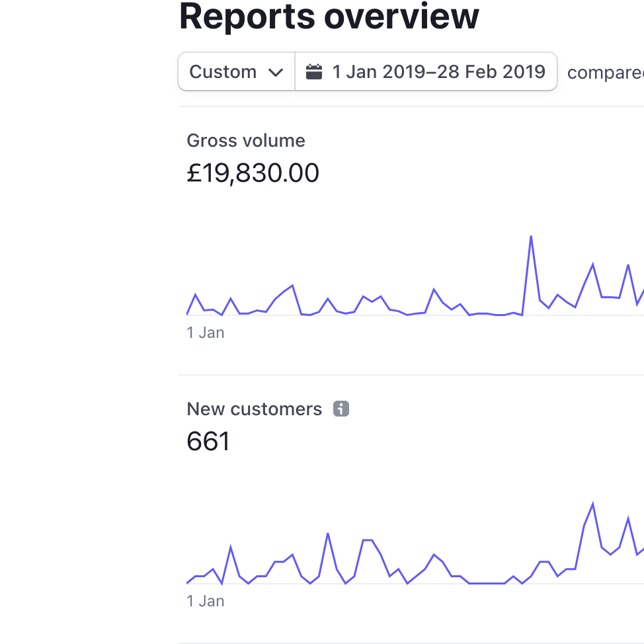The height and width of the screenshot is (644, 644).
Task: Click the highest spike in Gross volume chart
Action: tap(531, 237)
